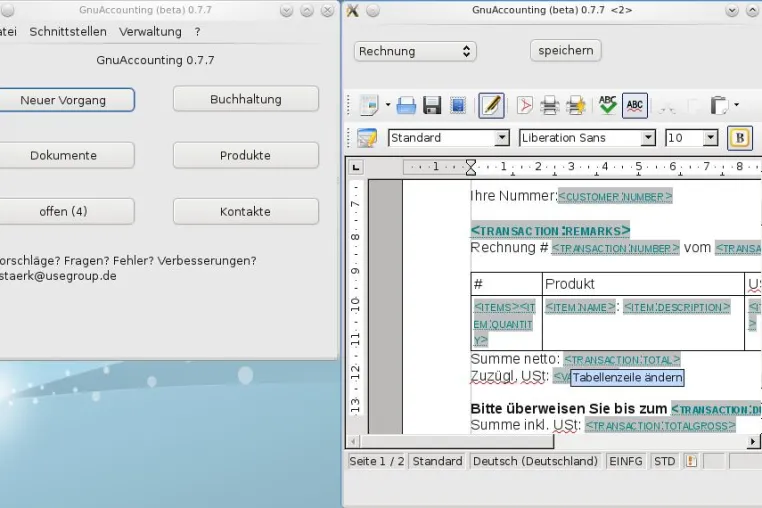The image size is (762, 508).
Task: Export directly as PDF
Action: (x=524, y=105)
